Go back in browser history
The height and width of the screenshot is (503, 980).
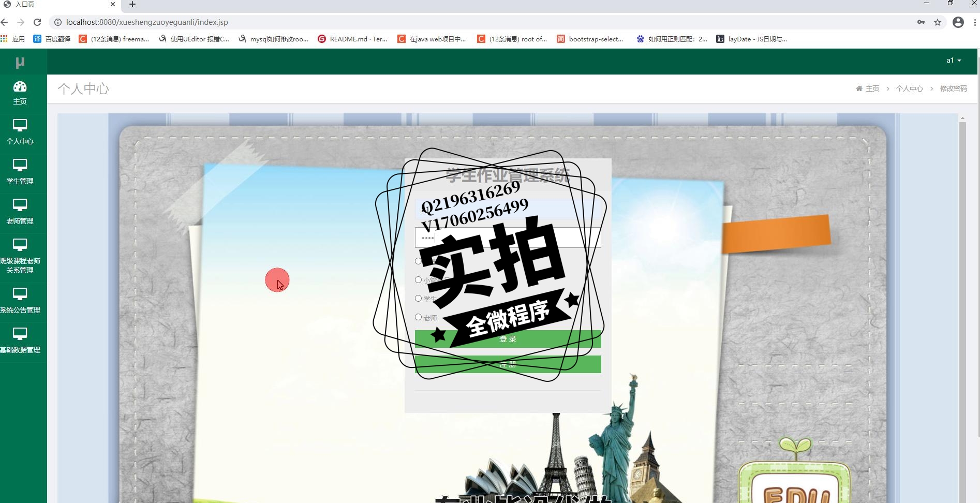click(5, 22)
